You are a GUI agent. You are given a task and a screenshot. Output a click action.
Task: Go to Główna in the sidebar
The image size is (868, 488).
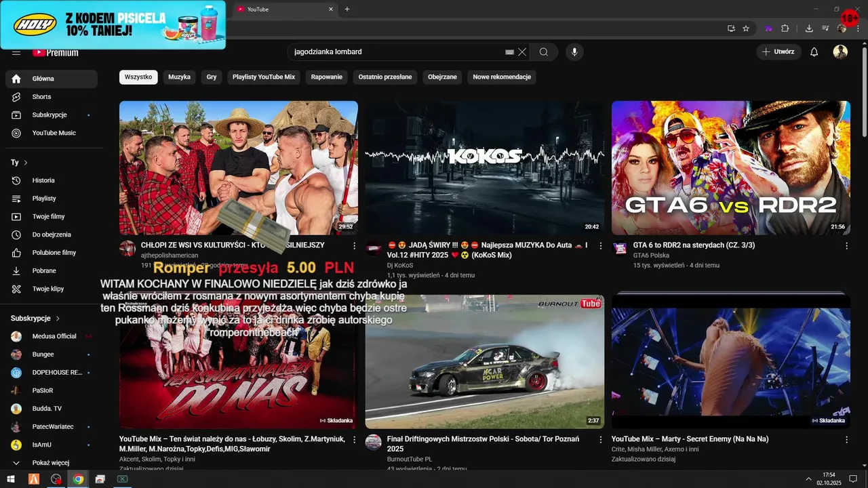coord(52,79)
